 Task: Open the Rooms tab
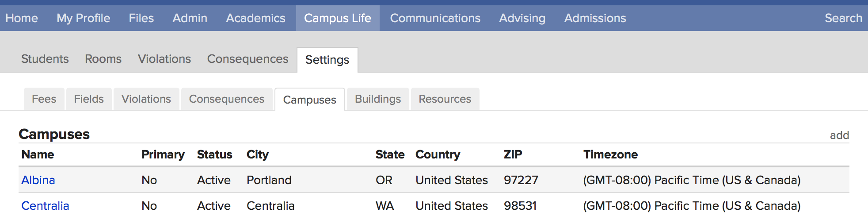103,59
